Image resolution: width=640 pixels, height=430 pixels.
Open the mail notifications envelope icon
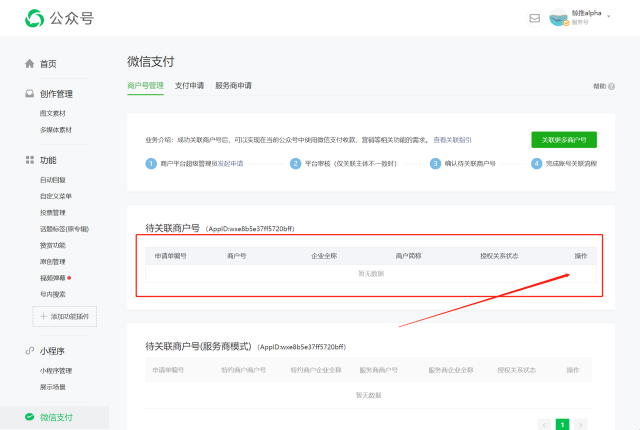pos(535,18)
